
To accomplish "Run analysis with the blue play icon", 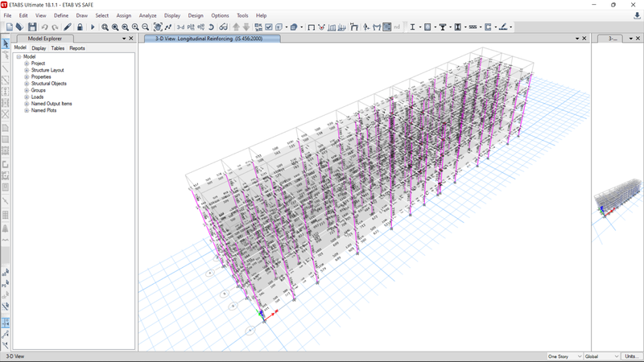I will 93,27.
